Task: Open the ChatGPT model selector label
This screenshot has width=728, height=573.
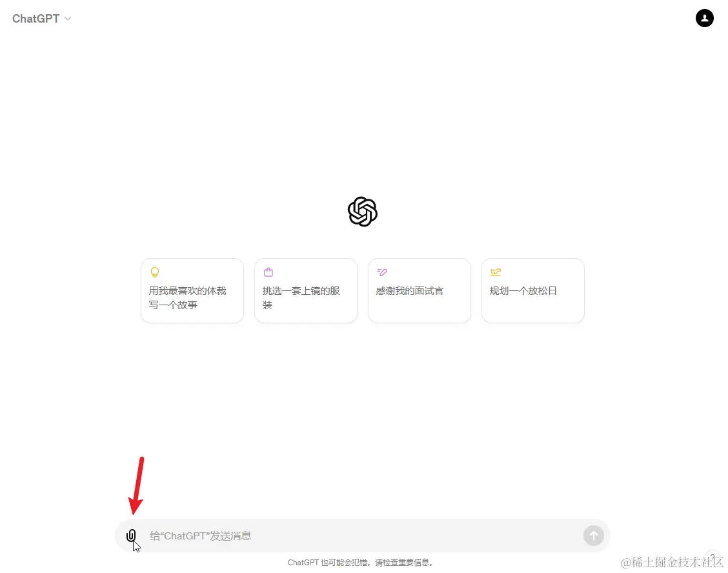Action: [x=35, y=19]
